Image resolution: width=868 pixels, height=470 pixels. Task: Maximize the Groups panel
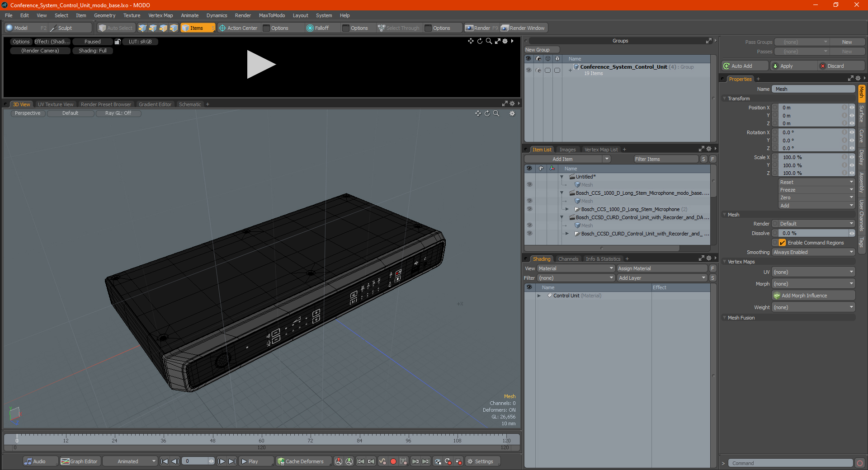pos(709,41)
